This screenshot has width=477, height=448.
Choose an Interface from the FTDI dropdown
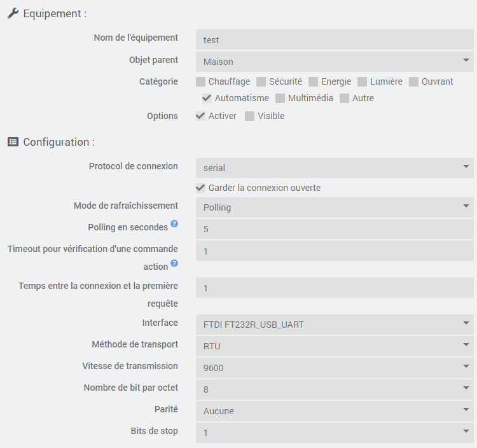[x=335, y=325]
